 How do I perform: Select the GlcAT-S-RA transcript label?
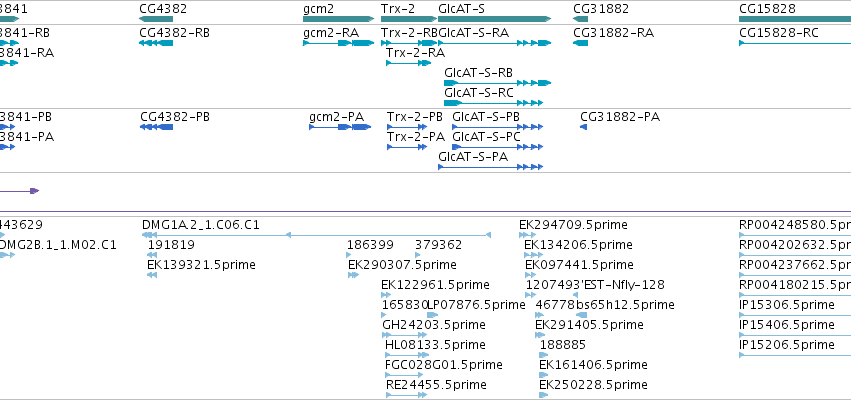tap(473, 33)
